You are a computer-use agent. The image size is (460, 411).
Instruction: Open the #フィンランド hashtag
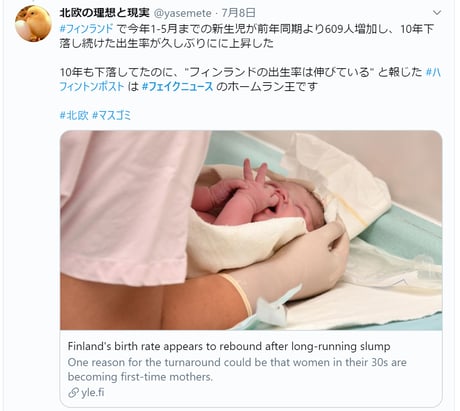tap(87, 29)
